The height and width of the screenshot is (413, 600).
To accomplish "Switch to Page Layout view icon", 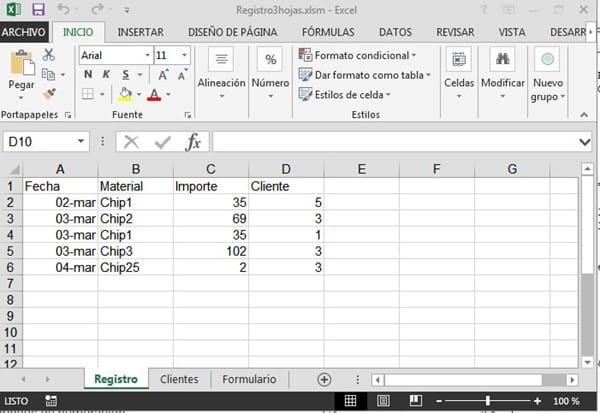I will (383, 401).
